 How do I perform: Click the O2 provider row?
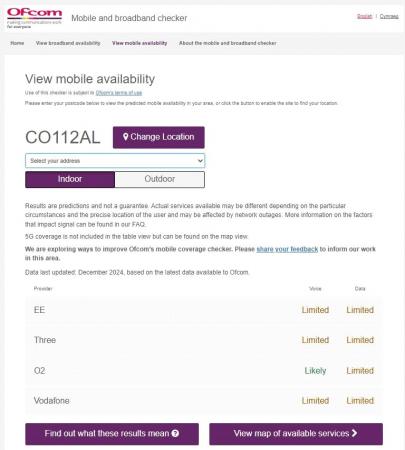[x=204, y=371]
